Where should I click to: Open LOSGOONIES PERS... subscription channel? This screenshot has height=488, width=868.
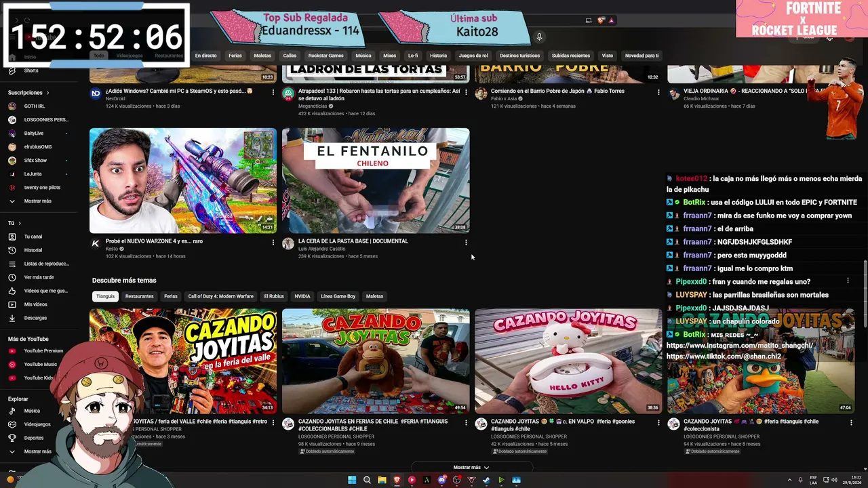pyautogui.click(x=38, y=120)
